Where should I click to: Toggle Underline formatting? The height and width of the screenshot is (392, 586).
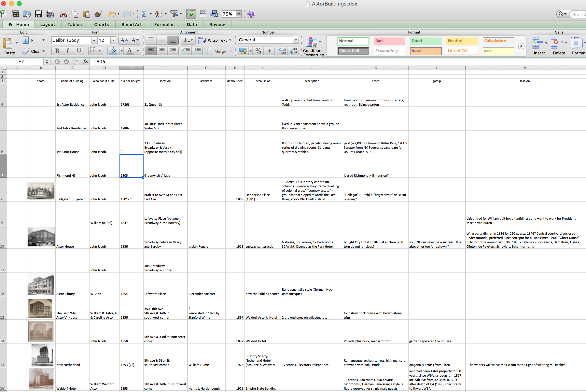(79, 51)
